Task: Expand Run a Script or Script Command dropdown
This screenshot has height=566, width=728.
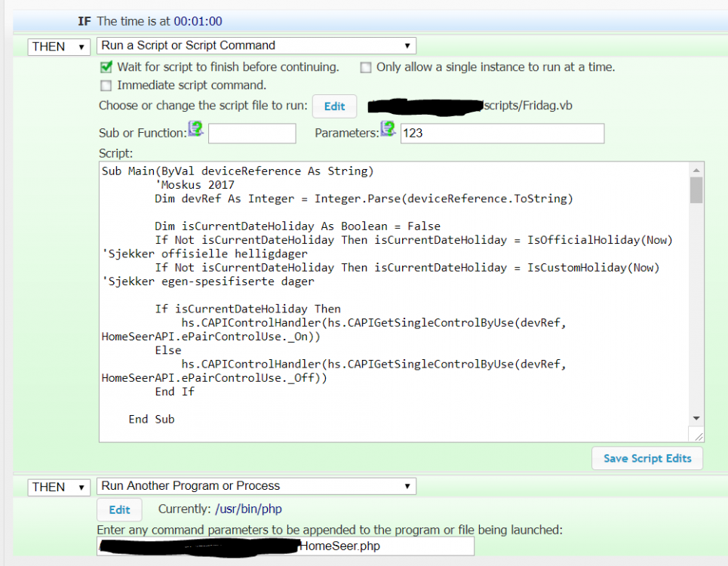Action: point(256,46)
